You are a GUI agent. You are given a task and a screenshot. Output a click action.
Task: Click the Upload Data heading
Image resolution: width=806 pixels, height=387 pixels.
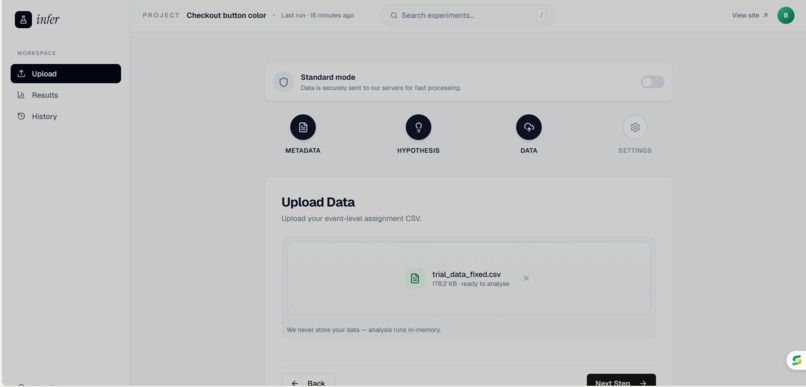(x=318, y=202)
